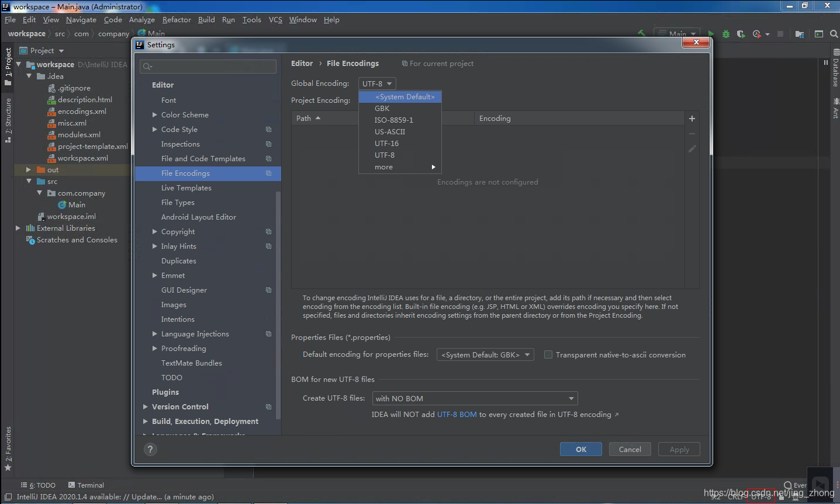Open the Create UTF-8 files BOM dropdown
Viewport: 840px width, 504px height.
[x=475, y=398]
